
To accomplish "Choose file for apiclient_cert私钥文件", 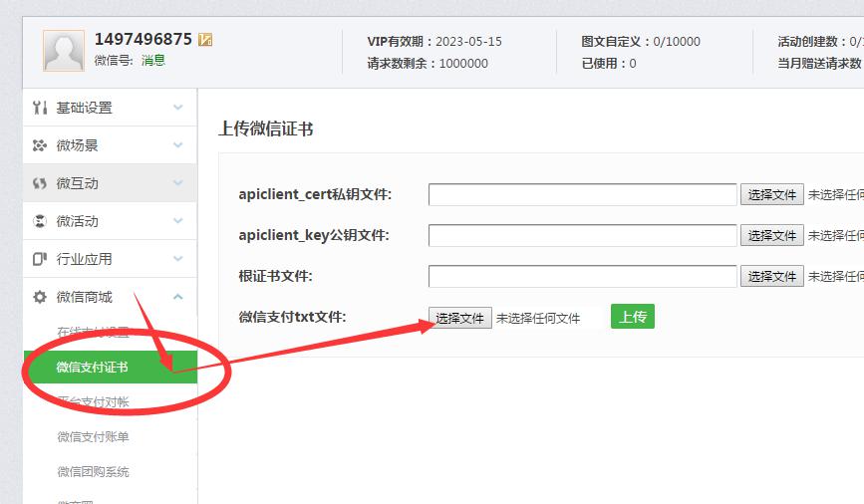I will [771, 194].
